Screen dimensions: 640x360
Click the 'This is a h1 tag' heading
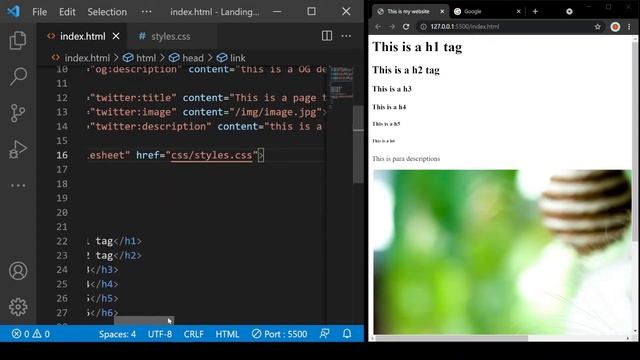click(x=417, y=47)
